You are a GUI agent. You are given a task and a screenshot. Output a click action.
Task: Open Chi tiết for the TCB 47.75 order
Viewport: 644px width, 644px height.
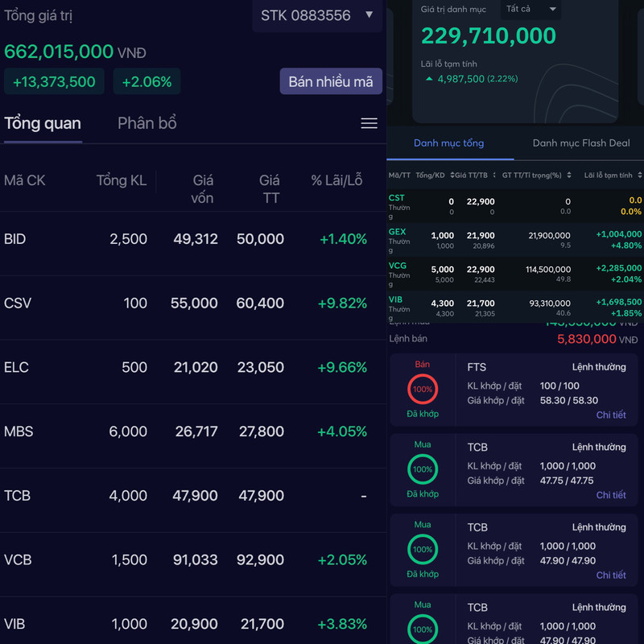click(x=611, y=495)
